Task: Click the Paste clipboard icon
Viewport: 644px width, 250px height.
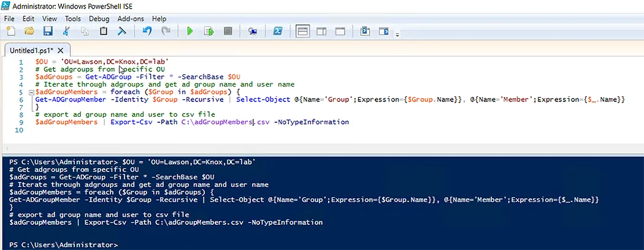Action: point(104,31)
